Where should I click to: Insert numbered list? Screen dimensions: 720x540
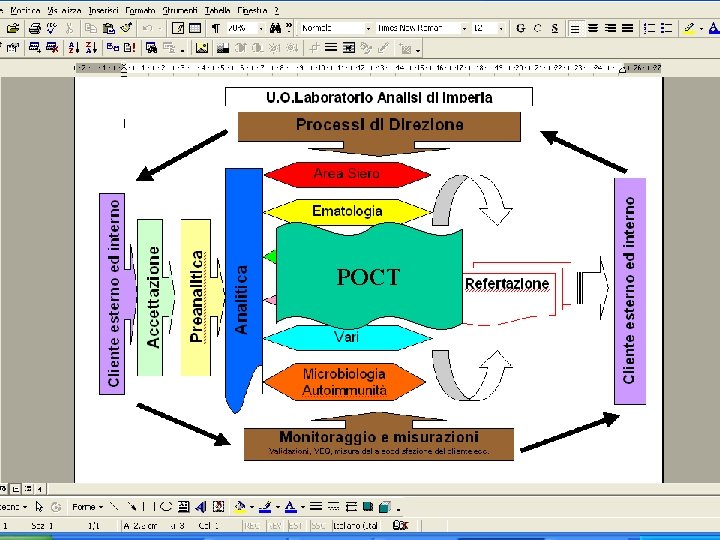tap(649, 28)
